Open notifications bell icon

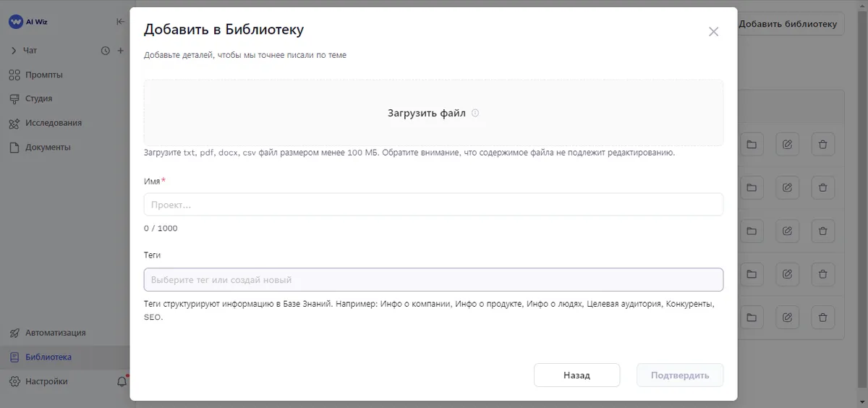(122, 381)
